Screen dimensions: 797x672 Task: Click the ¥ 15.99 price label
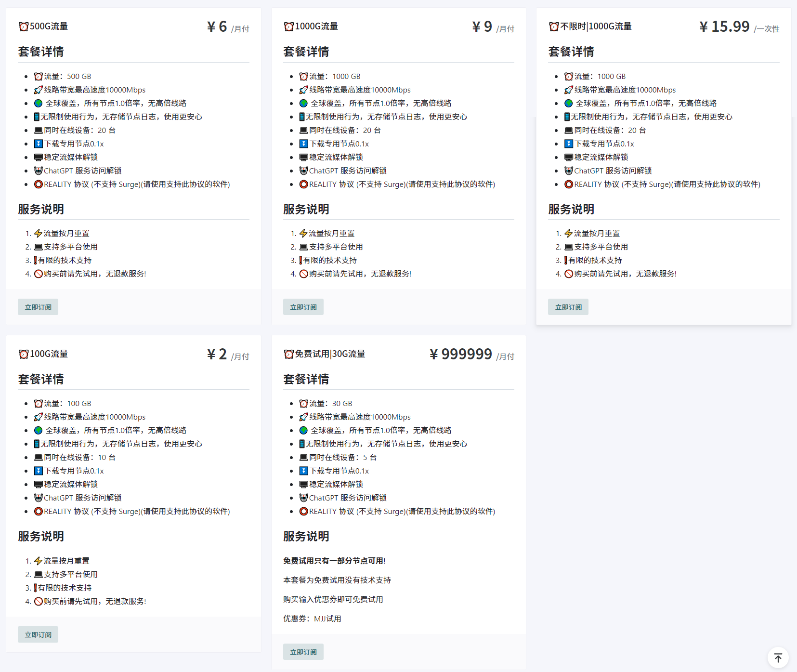coord(724,26)
